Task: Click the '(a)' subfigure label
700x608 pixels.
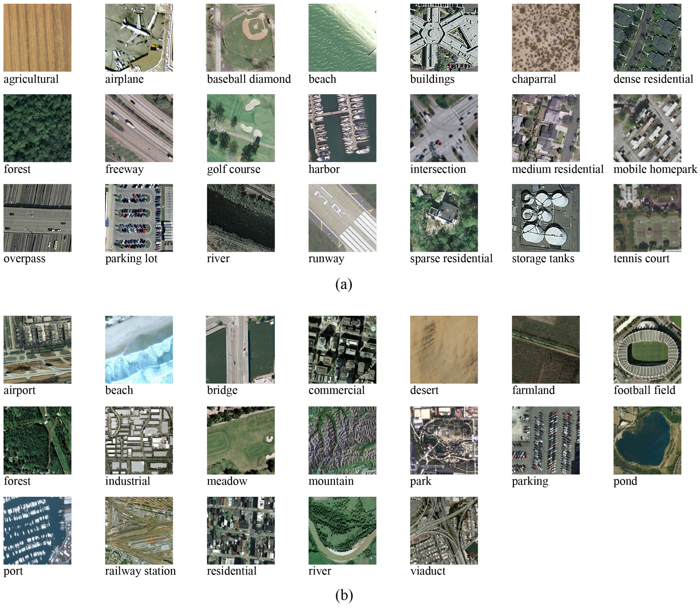Action: (x=344, y=284)
